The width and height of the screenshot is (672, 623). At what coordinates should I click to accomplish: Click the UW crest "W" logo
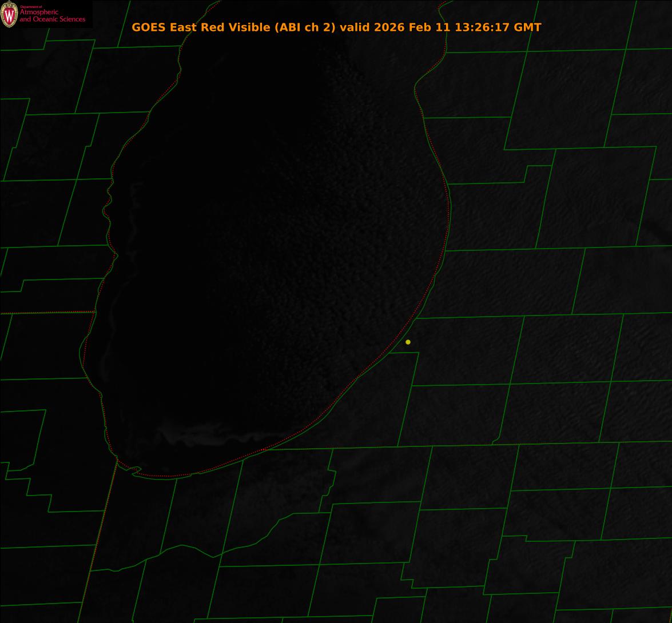coord(9,14)
